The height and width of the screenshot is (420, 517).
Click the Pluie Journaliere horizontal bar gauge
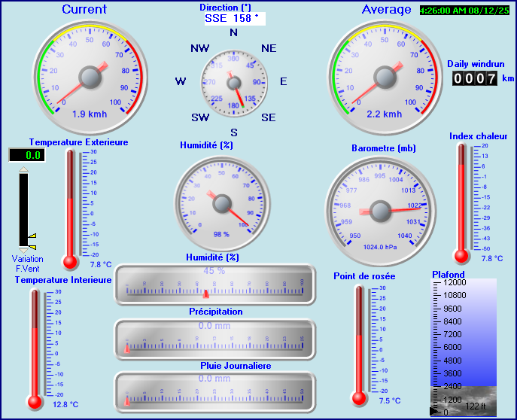tap(214, 391)
